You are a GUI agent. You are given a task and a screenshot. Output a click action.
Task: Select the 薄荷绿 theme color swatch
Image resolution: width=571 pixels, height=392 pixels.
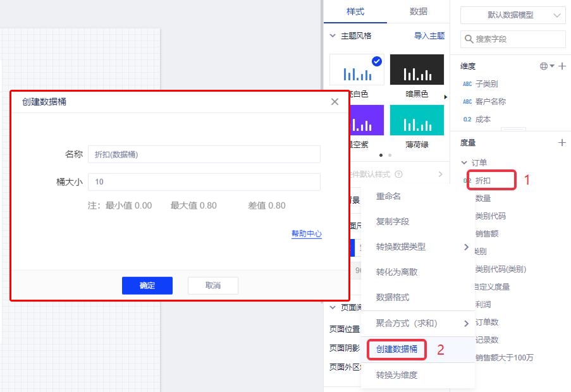click(417, 121)
